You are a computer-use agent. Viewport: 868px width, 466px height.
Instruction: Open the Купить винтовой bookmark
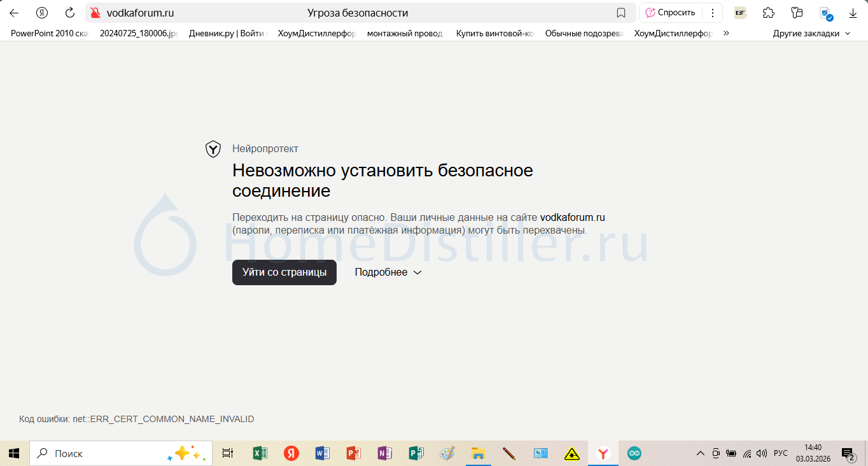coord(494,33)
